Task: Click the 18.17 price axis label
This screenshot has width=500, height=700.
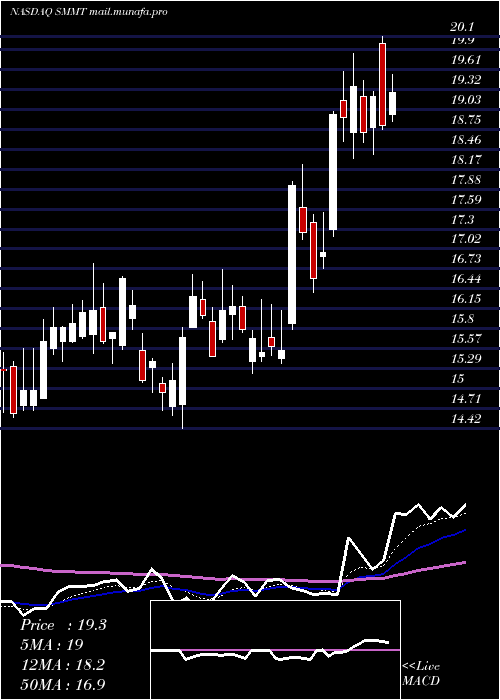Action: pyautogui.click(x=466, y=159)
